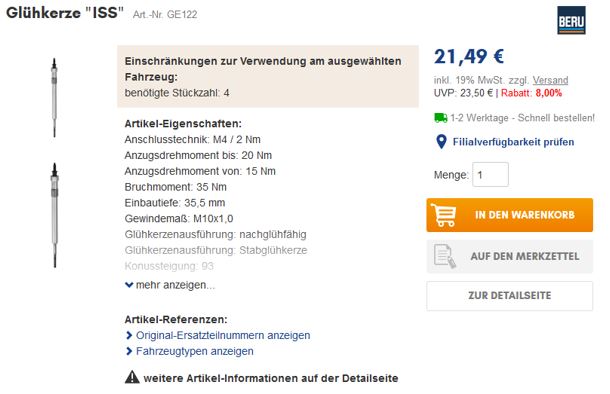
Task: Click chevron beside Fahrzeugtypen anzeigen
Action: pyautogui.click(x=129, y=351)
